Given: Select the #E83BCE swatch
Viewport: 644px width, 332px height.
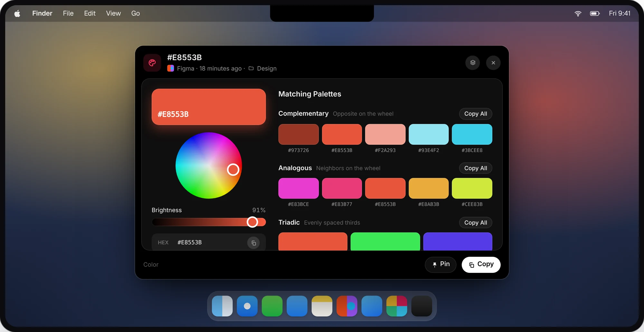Looking at the screenshot, I should pos(298,189).
